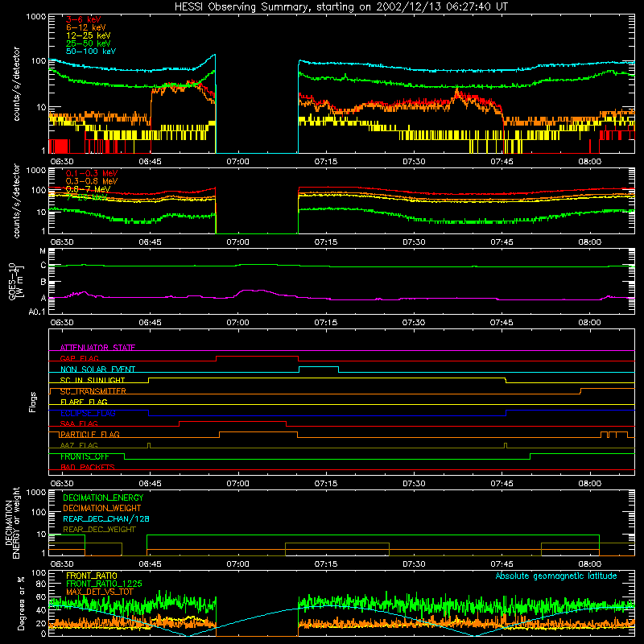Select the 6-12 keV legend label
The height and width of the screenshot is (644, 644).
[x=86, y=27]
